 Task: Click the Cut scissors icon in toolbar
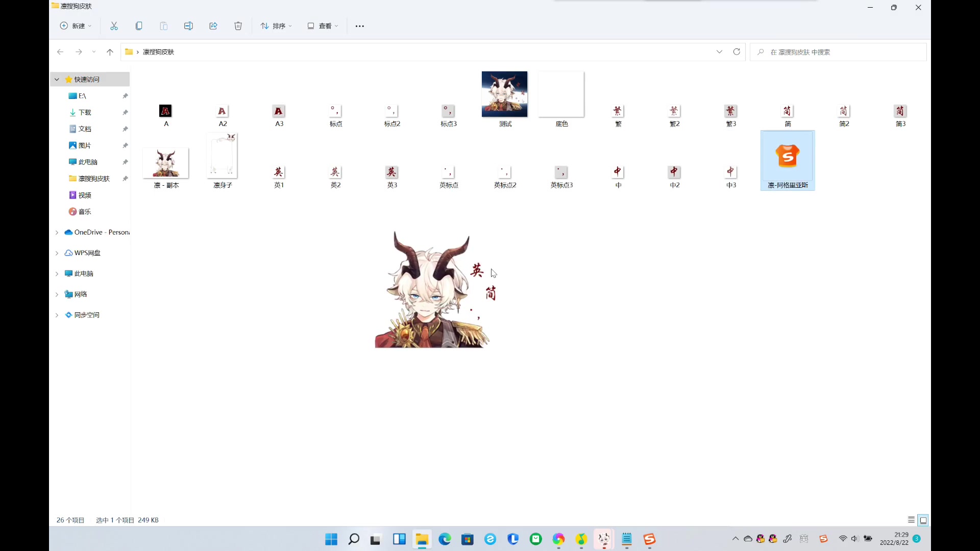(114, 26)
